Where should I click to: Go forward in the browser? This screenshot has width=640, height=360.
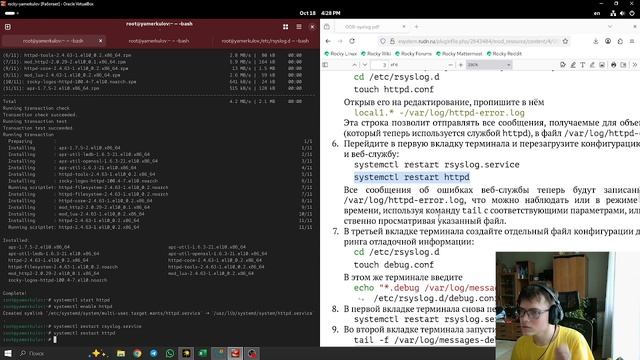(340, 41)
